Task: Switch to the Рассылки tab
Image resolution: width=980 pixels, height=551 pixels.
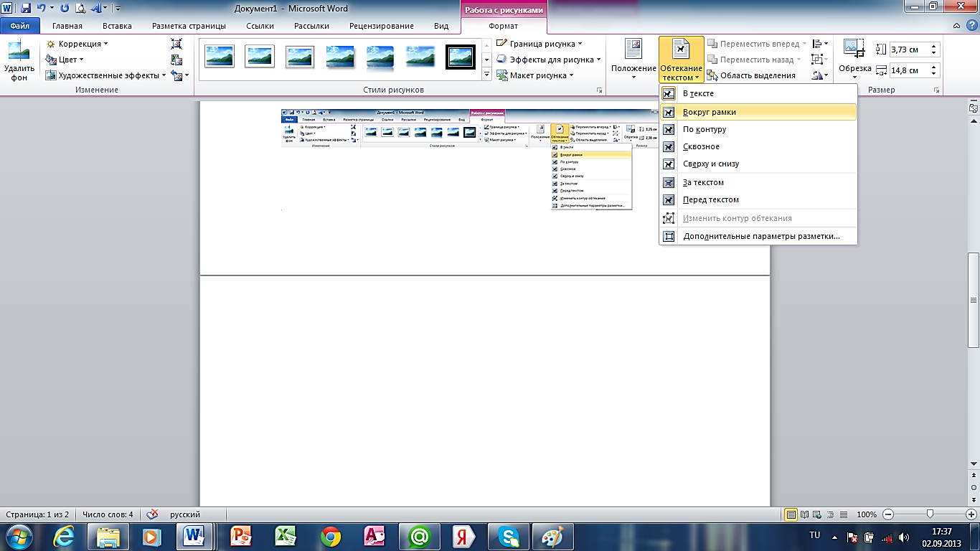Action: (x=311, y=26)
